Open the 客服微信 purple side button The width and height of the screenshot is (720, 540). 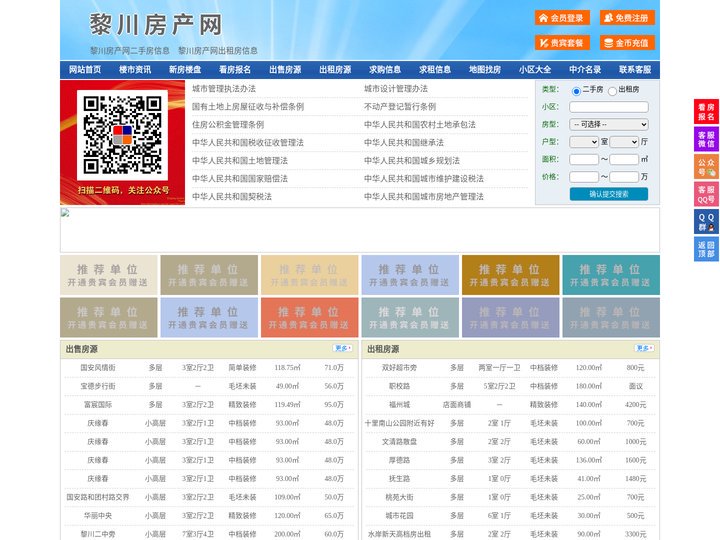point(706,139)
